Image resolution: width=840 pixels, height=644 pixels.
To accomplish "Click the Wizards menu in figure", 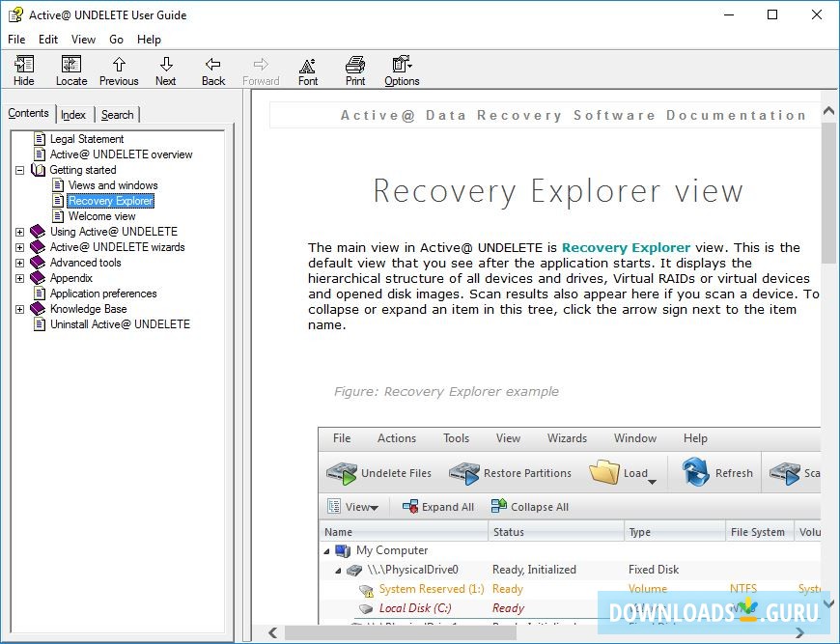I will [x=567, y=438].
